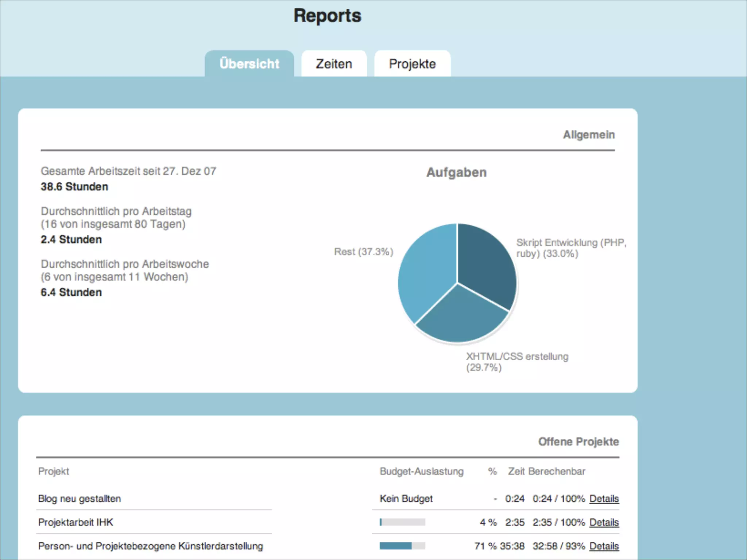Image resolution: width=747 pixels, height=560 pixels.
Task: Click the Reports page heading
Action: [327, 16]
